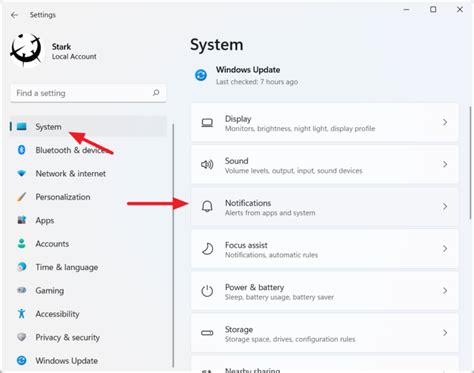The image size is (474, 373).
Task: Click the Stark account name
Action: [61, 47]
